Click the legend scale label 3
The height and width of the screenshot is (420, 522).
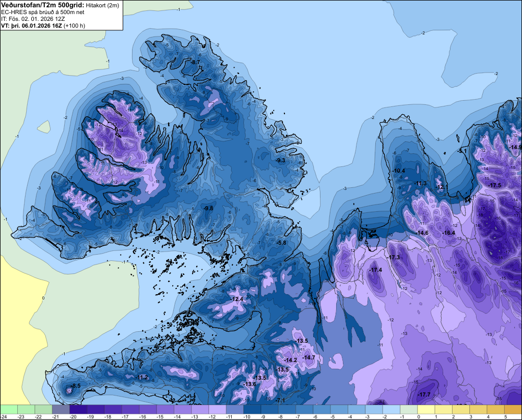pyautogui.click(x=471, y=417)
